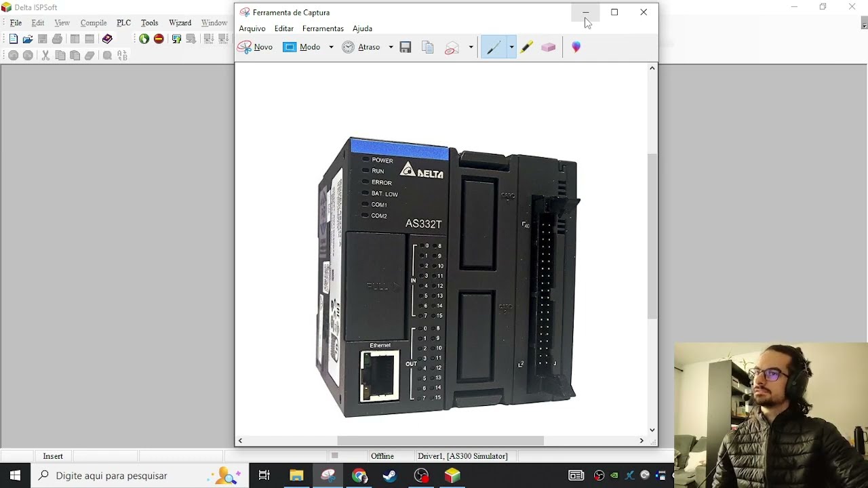
Task: Open Task View from the taskbar
Action: (x=264, y=476)
